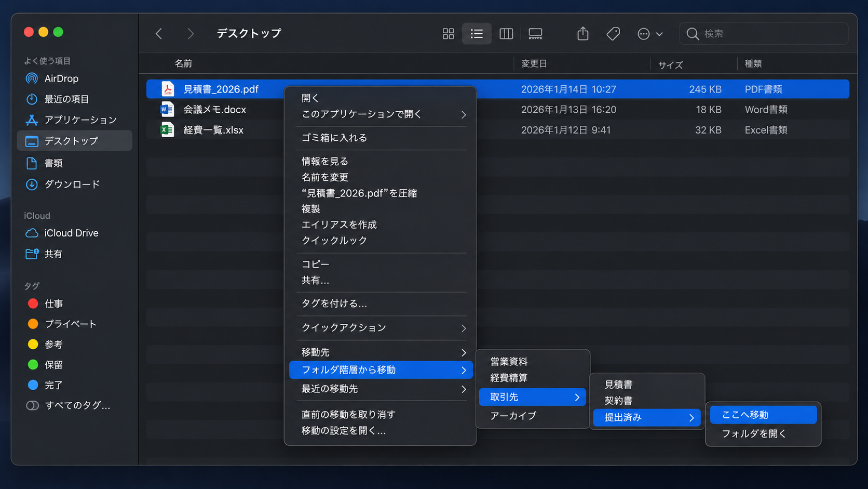The image size is (868, 489).
Task: Switch to icon grid view
Action: [448, 34]
